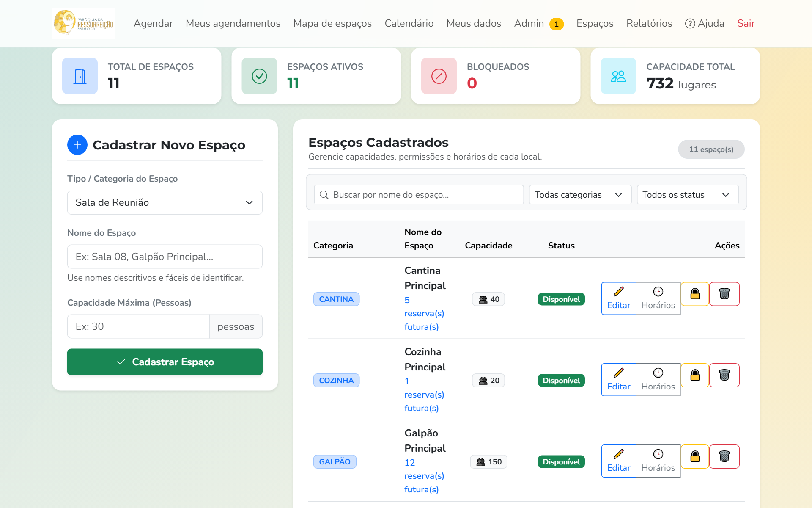Delete Cozinha Principal with trash icon
This screenshot has width=812, height=508.
coord(724,375)
